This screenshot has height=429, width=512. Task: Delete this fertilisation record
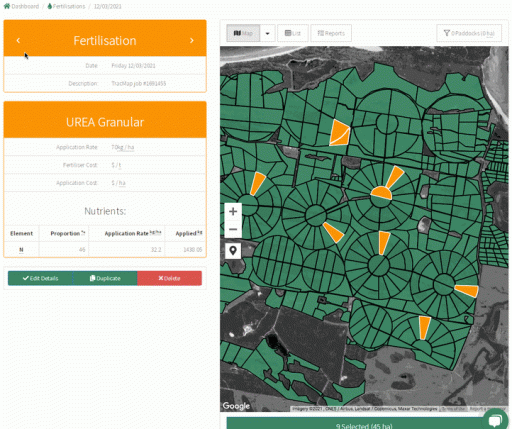click(169, 278)
